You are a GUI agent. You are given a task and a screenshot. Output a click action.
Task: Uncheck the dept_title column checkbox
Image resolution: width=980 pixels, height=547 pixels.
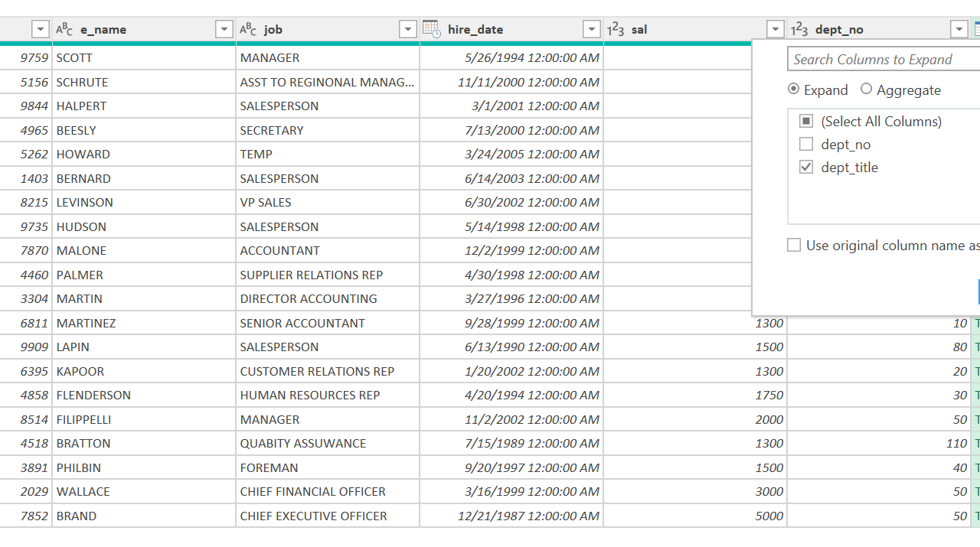(806, 167)
